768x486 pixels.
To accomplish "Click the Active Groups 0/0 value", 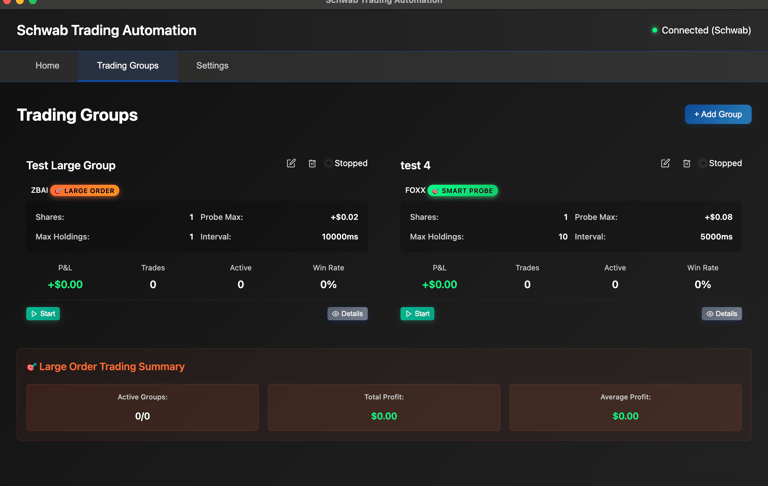I will point(143,416).
